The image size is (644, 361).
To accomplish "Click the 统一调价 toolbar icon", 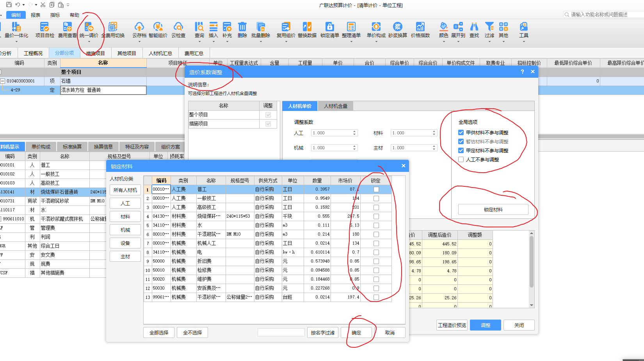I will click(89, 27).
